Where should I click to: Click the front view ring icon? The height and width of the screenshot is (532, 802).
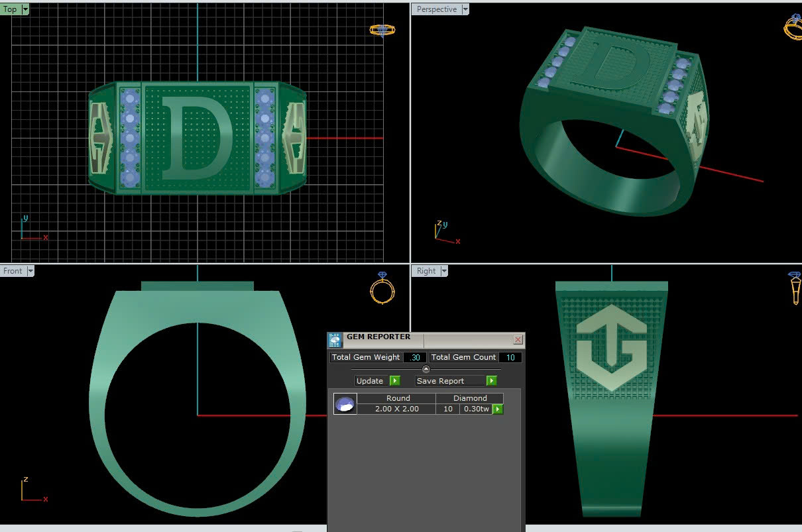[382, 289]
